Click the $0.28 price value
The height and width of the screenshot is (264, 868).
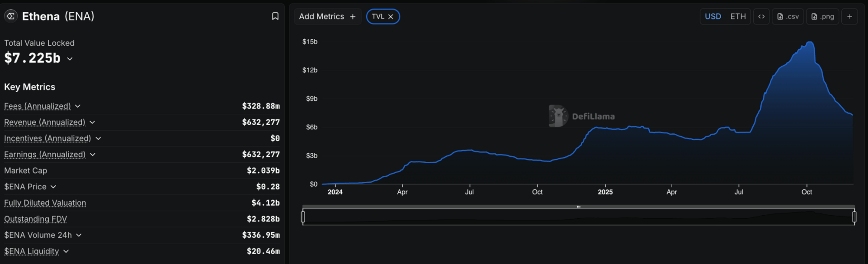(x=268, y=187)
